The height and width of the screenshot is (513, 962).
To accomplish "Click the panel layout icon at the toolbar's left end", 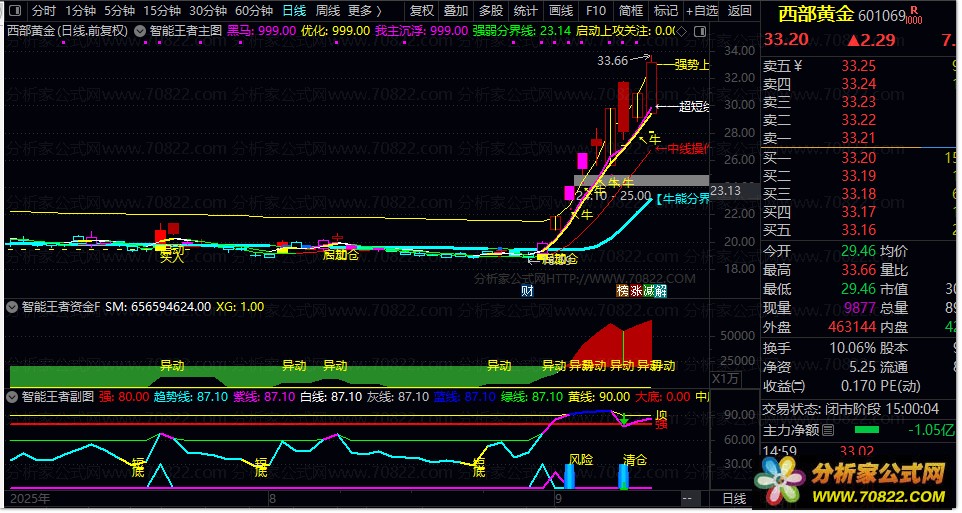I will (x=15, y=10).
